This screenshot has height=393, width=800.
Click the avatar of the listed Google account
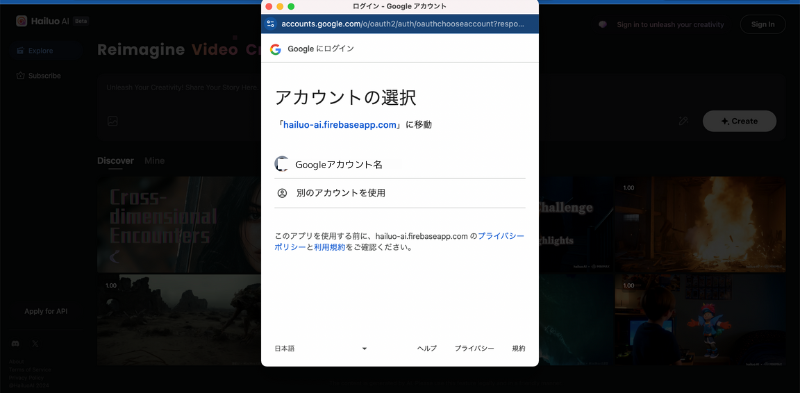pyautogui.click(x=282, y=164)
